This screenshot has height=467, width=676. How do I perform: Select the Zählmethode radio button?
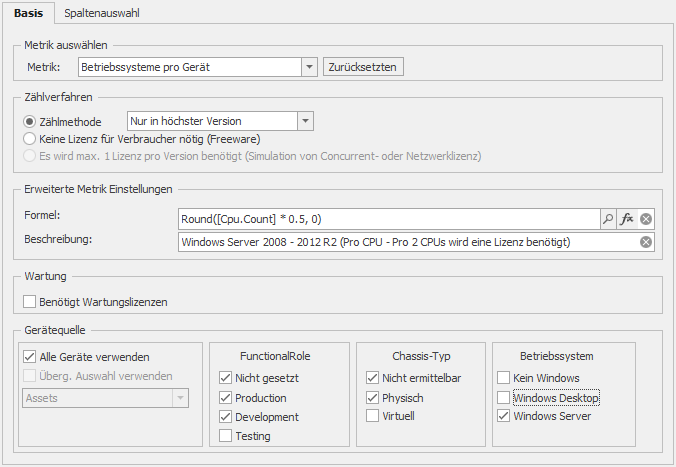29,122
